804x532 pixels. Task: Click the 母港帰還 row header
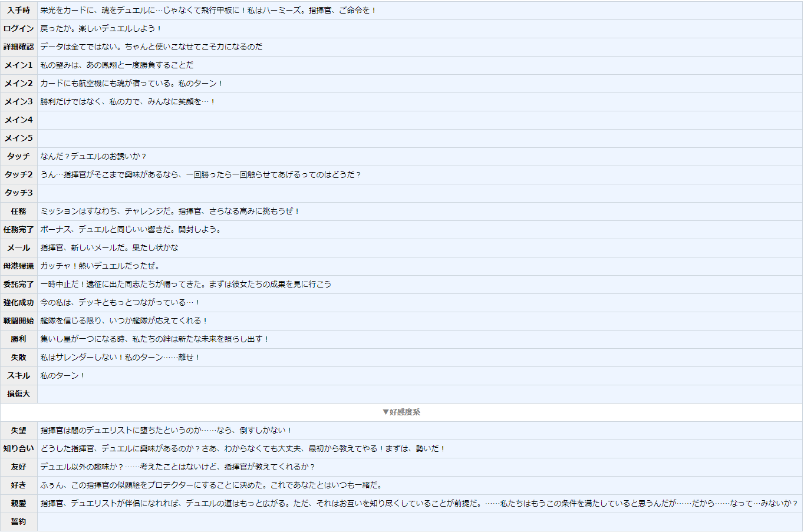(19, 266)
